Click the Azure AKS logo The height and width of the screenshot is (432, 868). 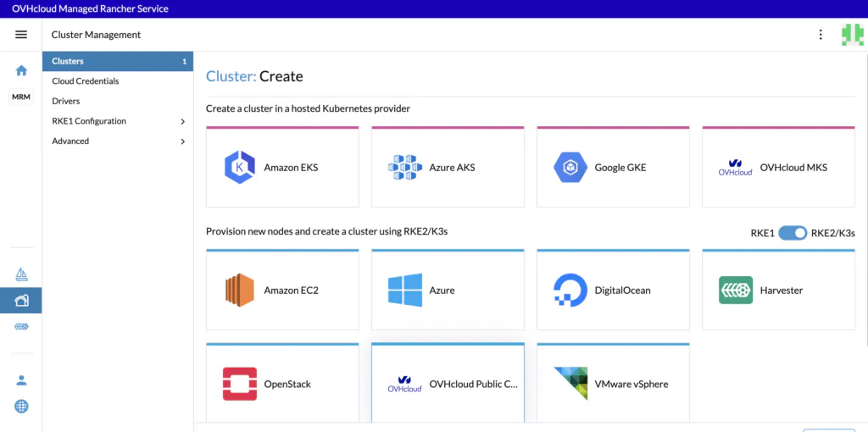pos(404,168)
